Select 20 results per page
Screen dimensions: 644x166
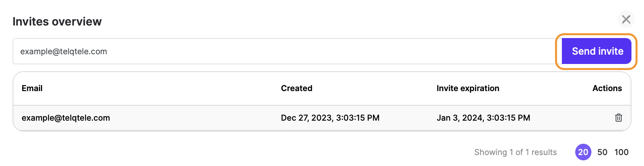[x=583, y=152]
